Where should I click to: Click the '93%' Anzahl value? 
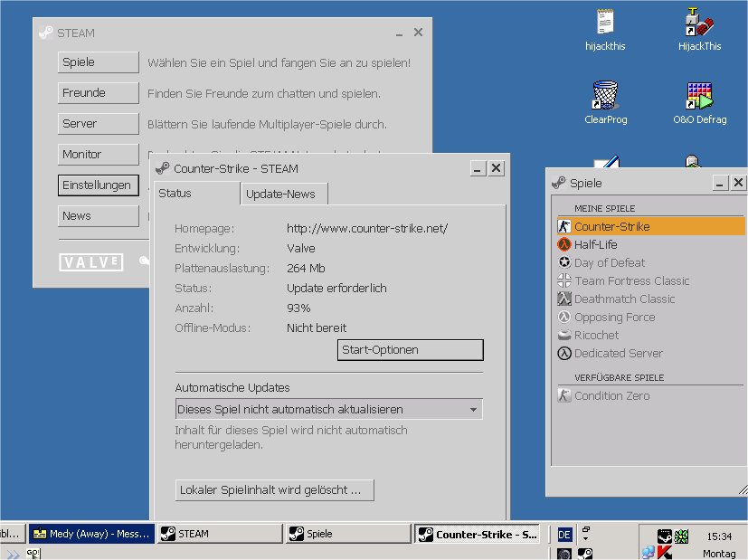click(298, 308)
